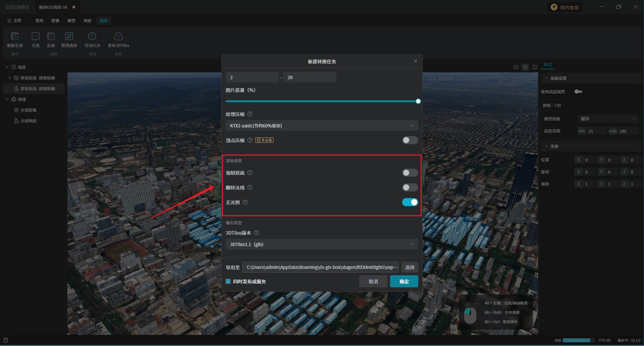Viewport: 644px width, 346px height.
Task: Uncheck 同时发布成服务 checkbox
Action: coord(228,282)
